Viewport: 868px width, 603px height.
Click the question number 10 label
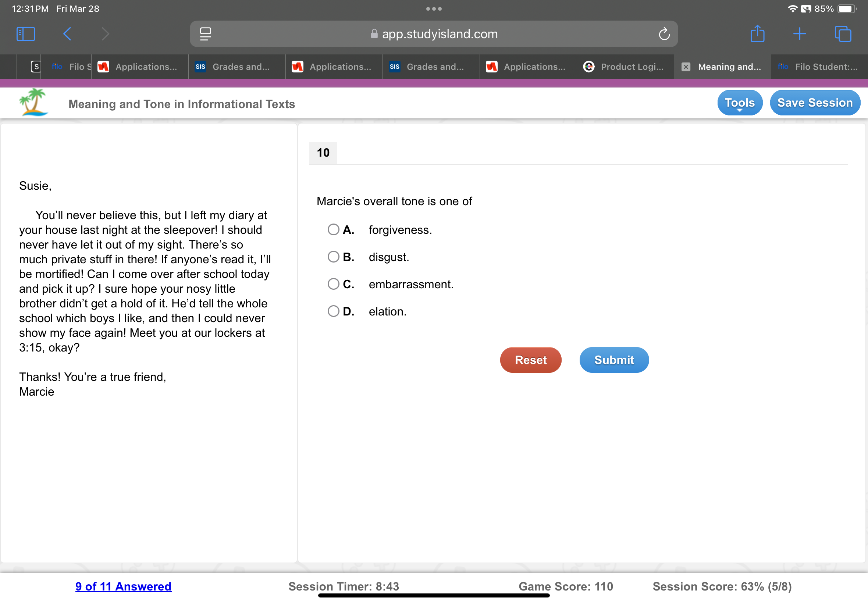pyautogui.click(x=323, y=153)
